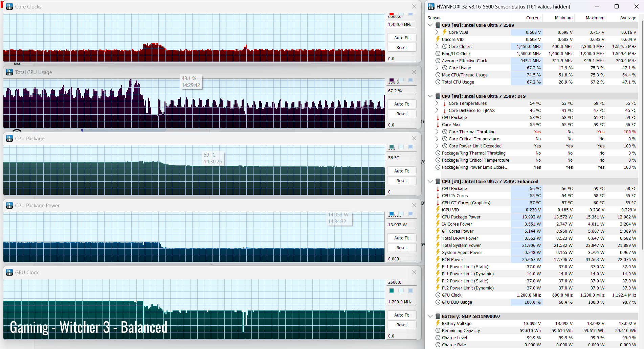Click the light blue color swatch in GPU Clock graph
Image resolution: width=644 pixels, height=349 pixels.
click(x=410, y=290)
